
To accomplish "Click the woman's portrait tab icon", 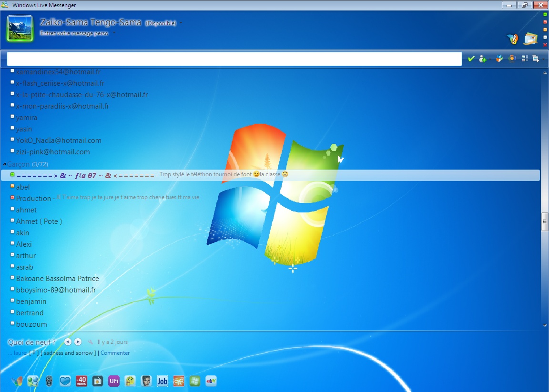I will point(146,381).
